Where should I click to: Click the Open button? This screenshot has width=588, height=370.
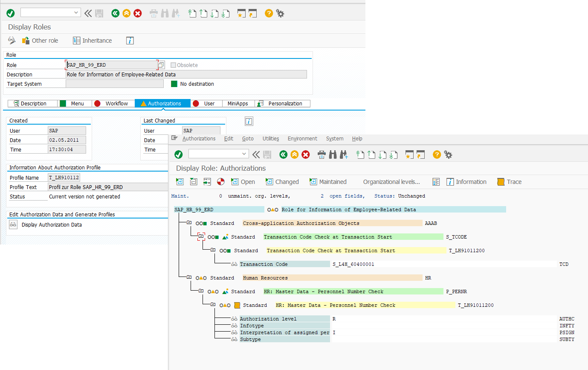coord(243,182)
